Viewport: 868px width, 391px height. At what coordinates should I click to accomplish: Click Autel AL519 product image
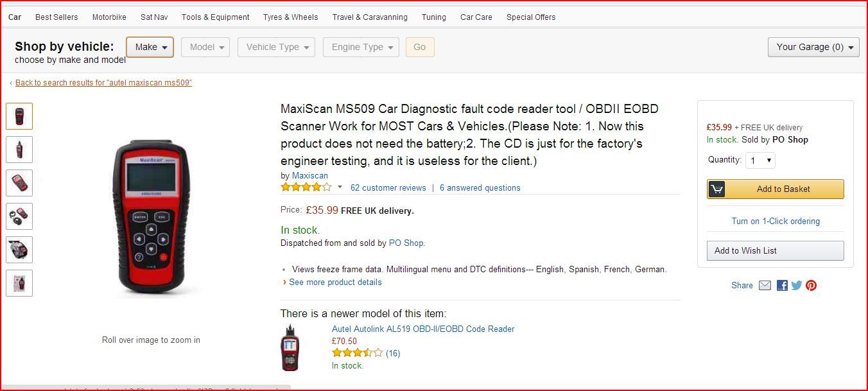290,349
